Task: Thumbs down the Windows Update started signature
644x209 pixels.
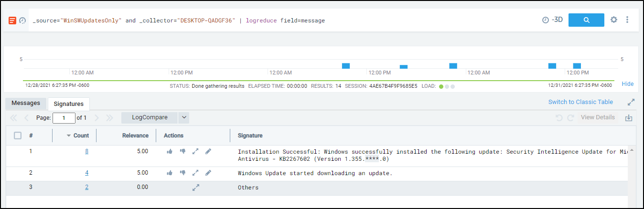Action: click(x=182, y=173)
